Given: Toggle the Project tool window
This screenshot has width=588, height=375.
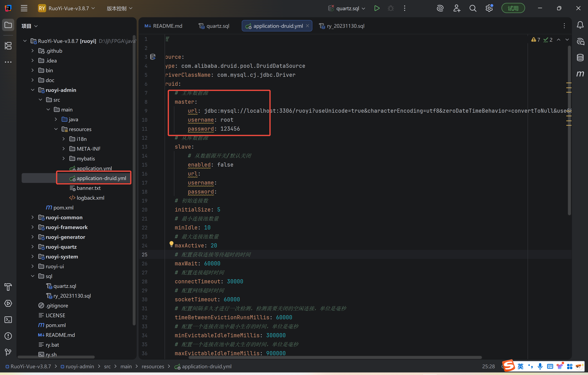Looking at the screenshot, I should [8, 25].
